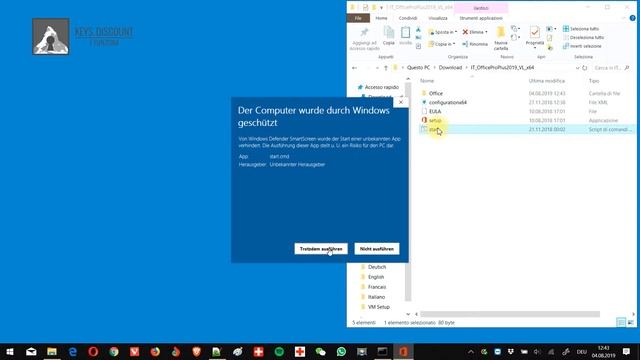640x360 pixels.
Task: Switch to the Home ribbon tab
Action: click(381, 18)
